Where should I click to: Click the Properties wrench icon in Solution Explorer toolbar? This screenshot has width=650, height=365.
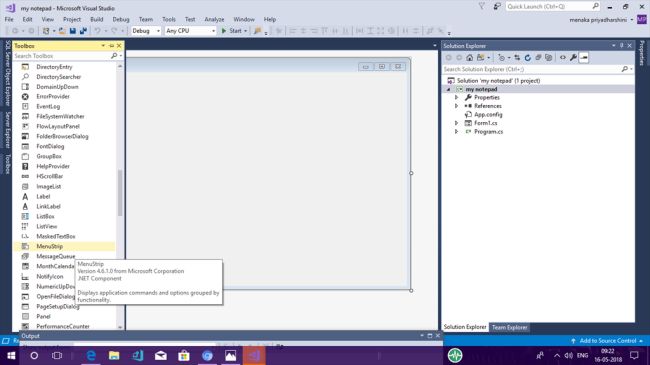pos(573,58)
